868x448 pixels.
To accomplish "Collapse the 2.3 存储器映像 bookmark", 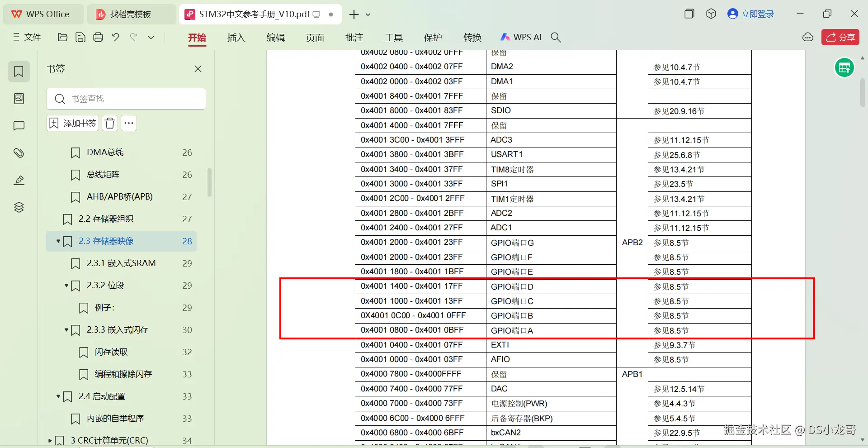I will tap(58, 241).
